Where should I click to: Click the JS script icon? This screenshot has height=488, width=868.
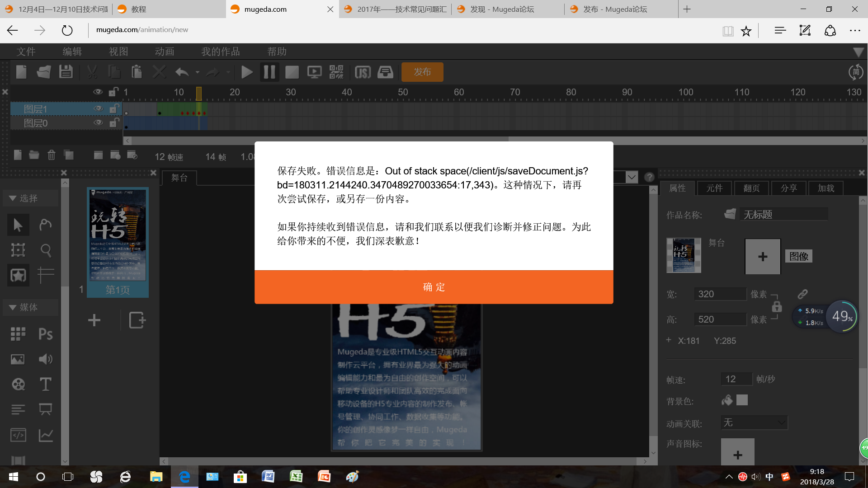click(363, 72)
